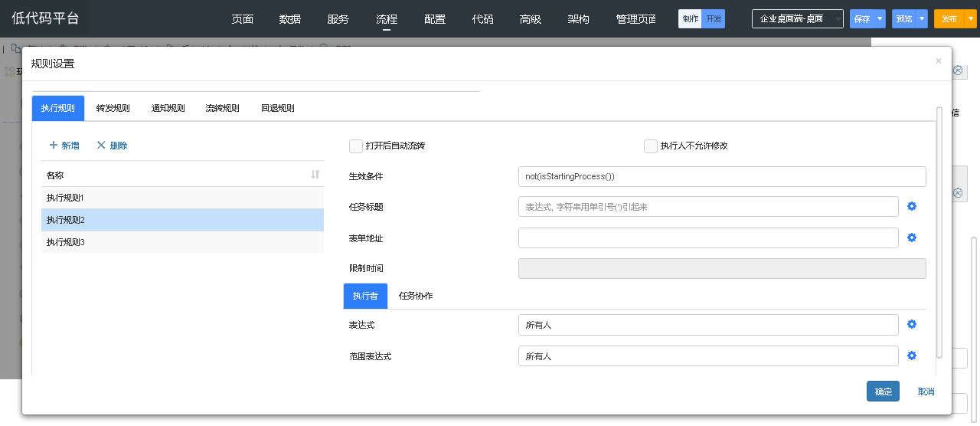
Task: Enable the 打开后自动流转 checkbox
Action: point(356,146)
